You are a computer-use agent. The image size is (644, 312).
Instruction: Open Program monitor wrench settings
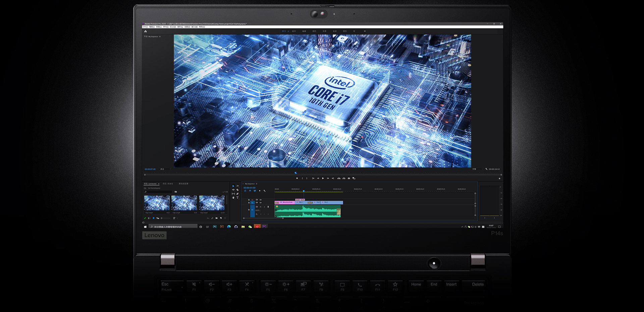[x=486, y=169]
